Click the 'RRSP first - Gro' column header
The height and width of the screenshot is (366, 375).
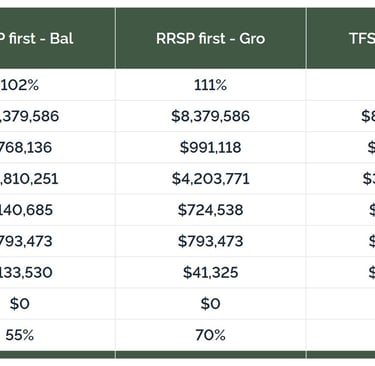pyautogui.click(x=210, y=38)
